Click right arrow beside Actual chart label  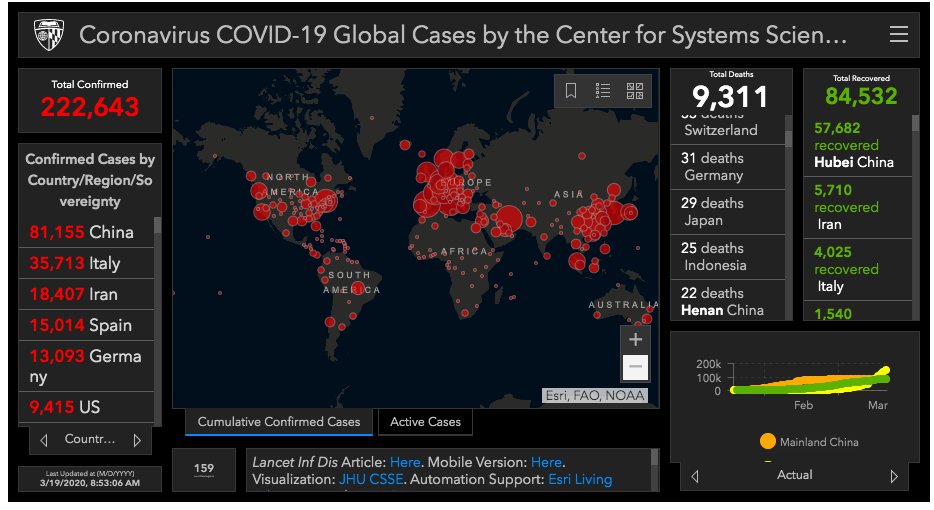pos(893,476)
